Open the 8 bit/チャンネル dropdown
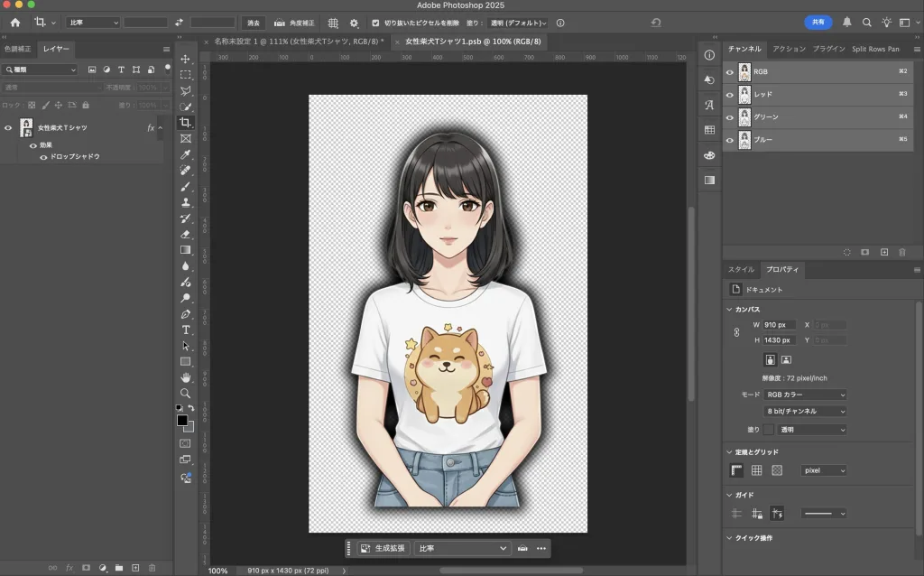Viewport: 924px width, 576px height. [x=806, y=412]
